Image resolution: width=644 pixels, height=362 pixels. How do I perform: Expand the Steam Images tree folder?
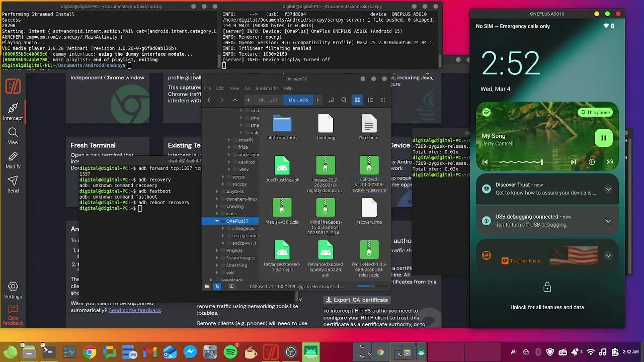[217, 258]
